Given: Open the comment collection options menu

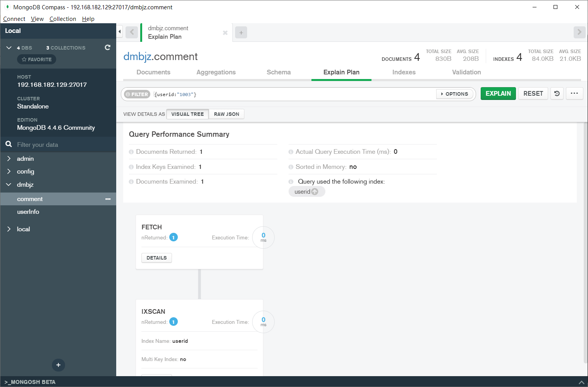Looking at the screenshot, I should point(108,199).
